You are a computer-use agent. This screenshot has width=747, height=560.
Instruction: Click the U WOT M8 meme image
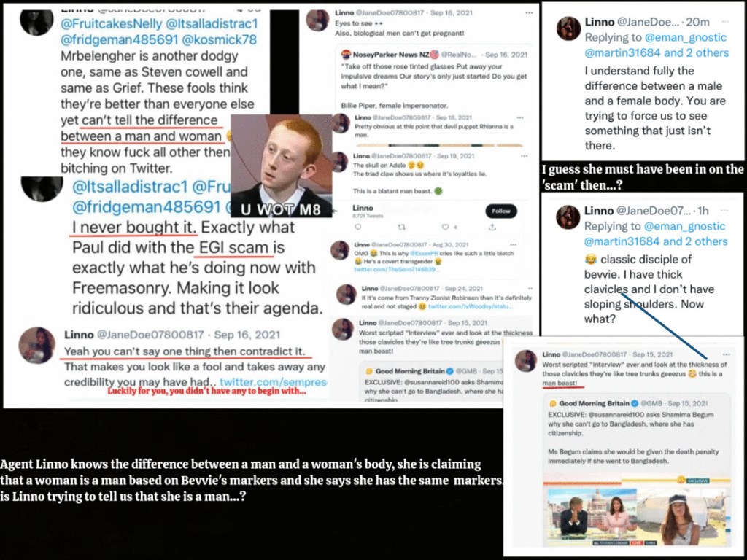click(x=281, y=166)
